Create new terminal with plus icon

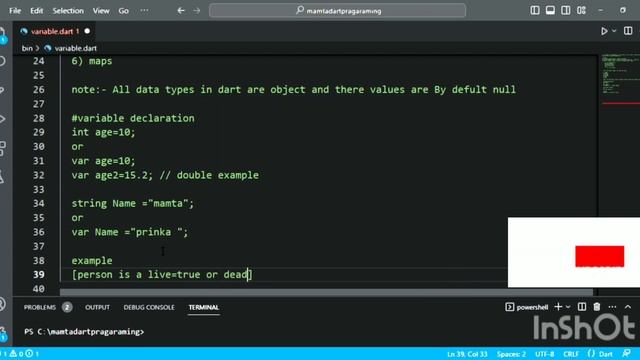click(558, 307)
